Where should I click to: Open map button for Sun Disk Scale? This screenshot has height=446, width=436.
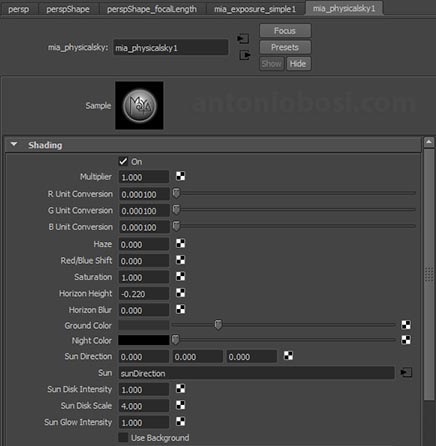[x=180, y=405]
